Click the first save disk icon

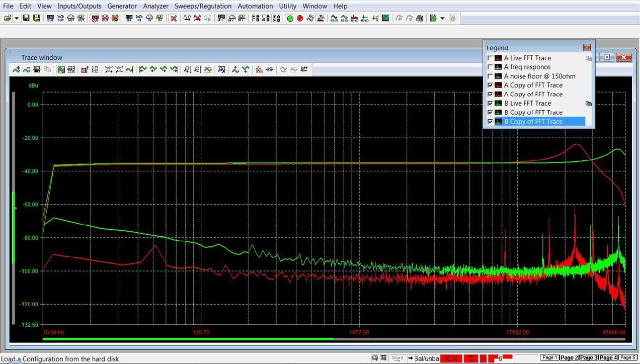point(26,18)
